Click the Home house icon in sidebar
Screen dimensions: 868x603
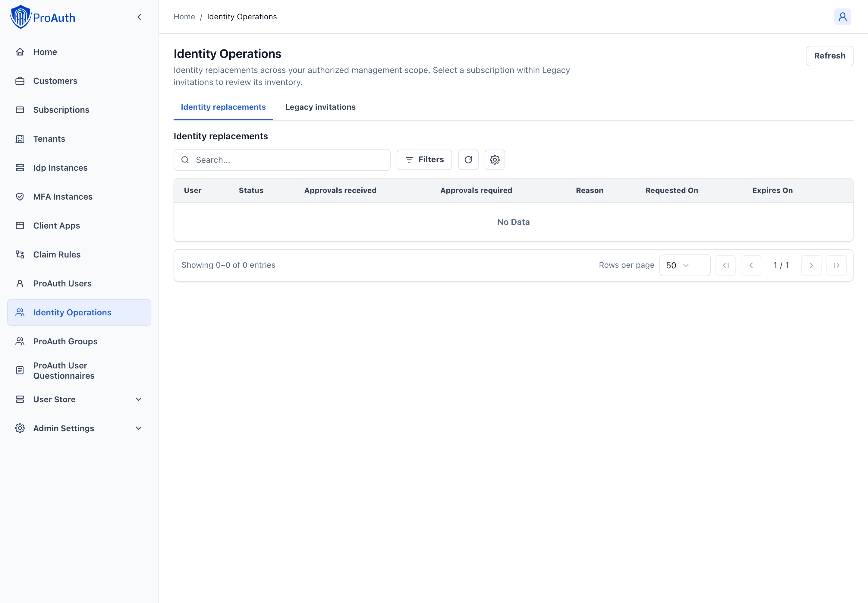20,52
